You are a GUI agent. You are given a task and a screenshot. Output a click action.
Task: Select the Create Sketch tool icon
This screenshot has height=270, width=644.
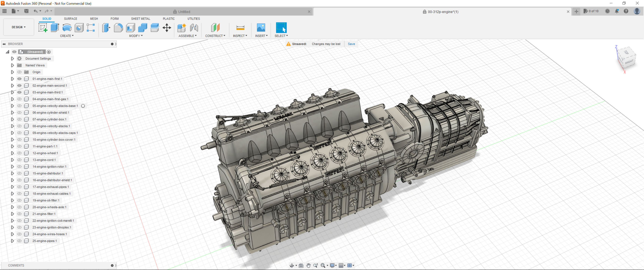[x=43, y=28]
